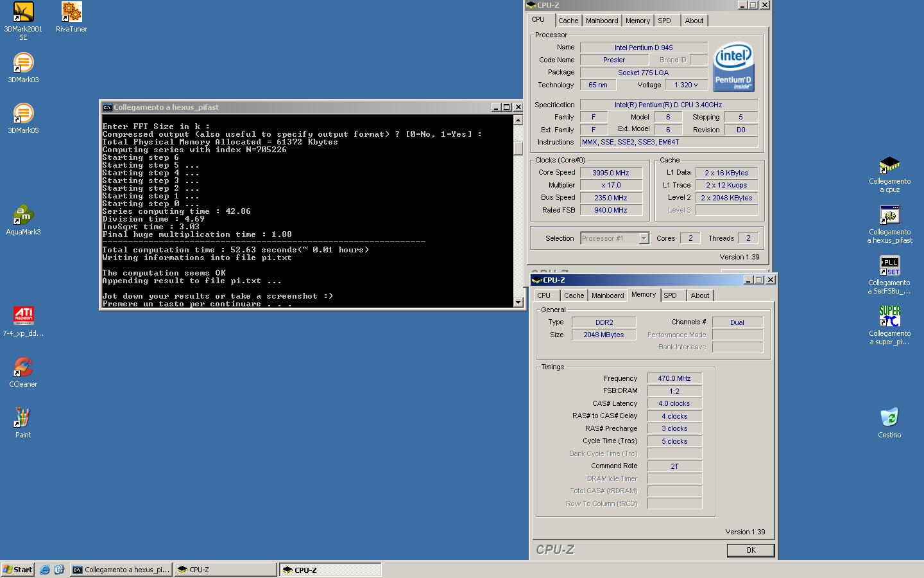Select the AquaMark3 desktop icon
The height and width of the screenshot is (578, 924).
coord(23,215)
